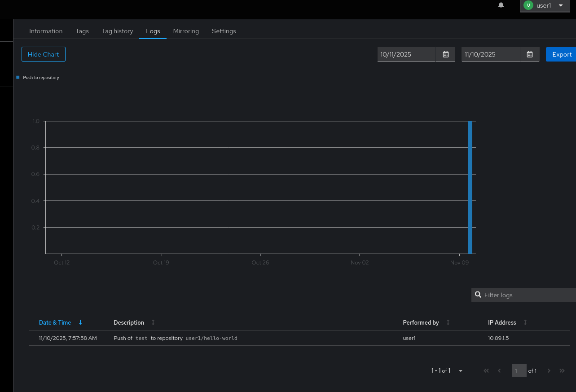The width and height of the screenshot is (576, 392).
Task: Switch to the Tag history tab
Action: pos(117,31)
